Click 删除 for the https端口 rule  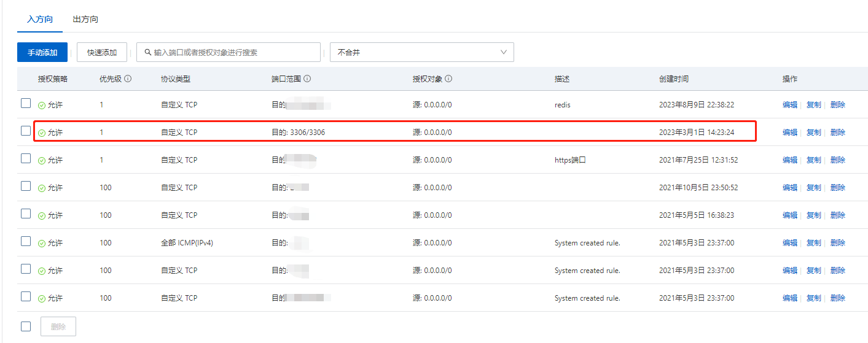click(x=837, y=160)
